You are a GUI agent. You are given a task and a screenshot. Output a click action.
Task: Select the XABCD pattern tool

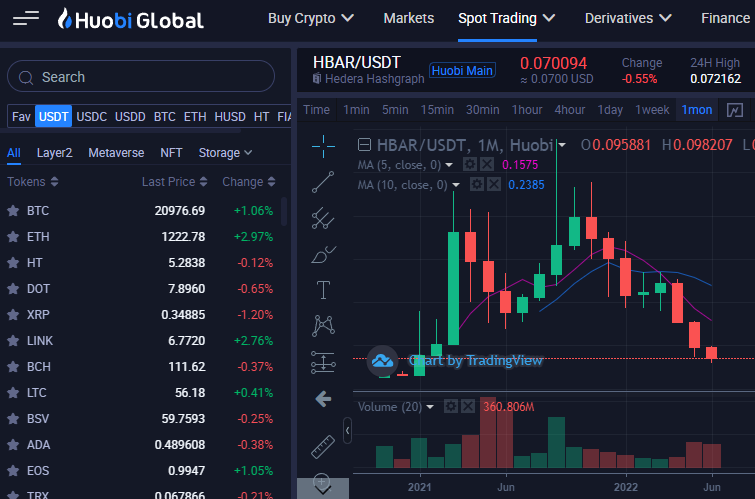[x=323, y=326]
